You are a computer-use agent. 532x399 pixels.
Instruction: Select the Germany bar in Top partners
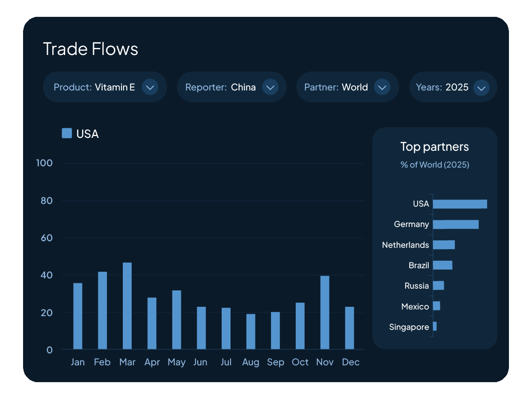coord(456,224)
